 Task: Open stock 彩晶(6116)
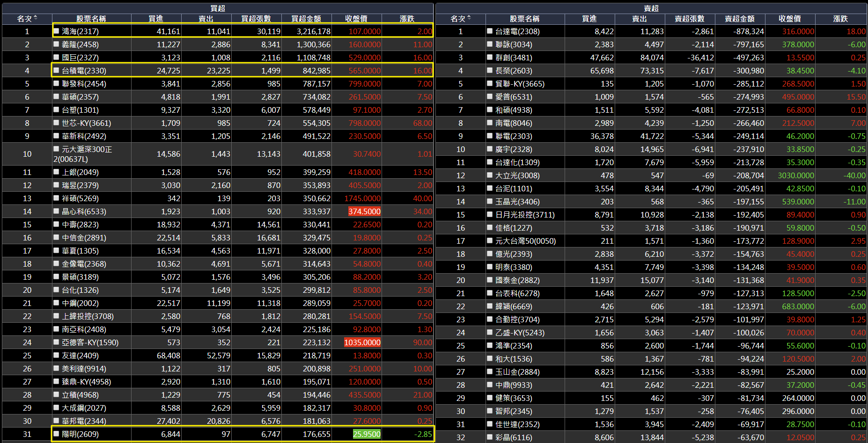click(x=514, y=437)
